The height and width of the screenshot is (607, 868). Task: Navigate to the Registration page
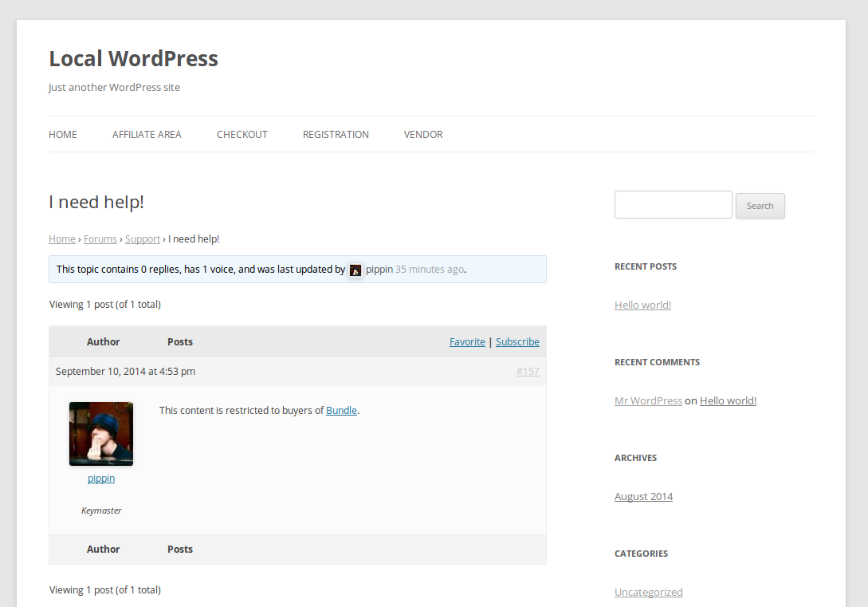tap(336, 135)
